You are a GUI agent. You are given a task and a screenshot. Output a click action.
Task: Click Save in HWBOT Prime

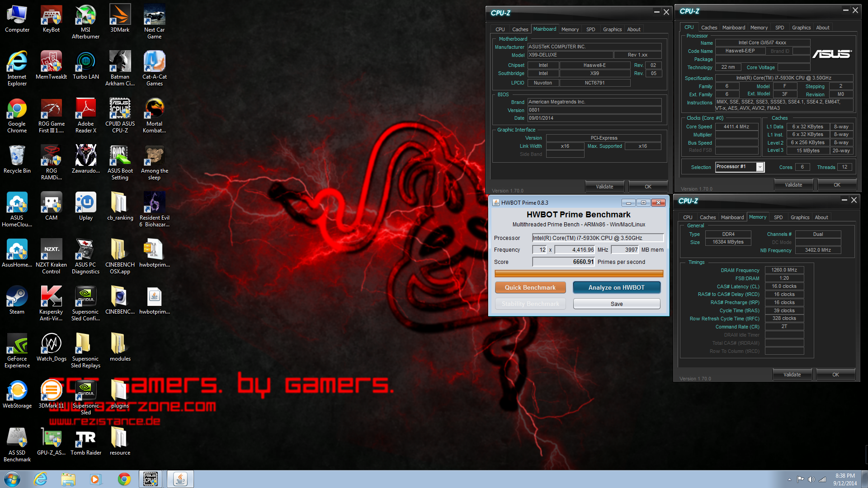tap(616, 304)
